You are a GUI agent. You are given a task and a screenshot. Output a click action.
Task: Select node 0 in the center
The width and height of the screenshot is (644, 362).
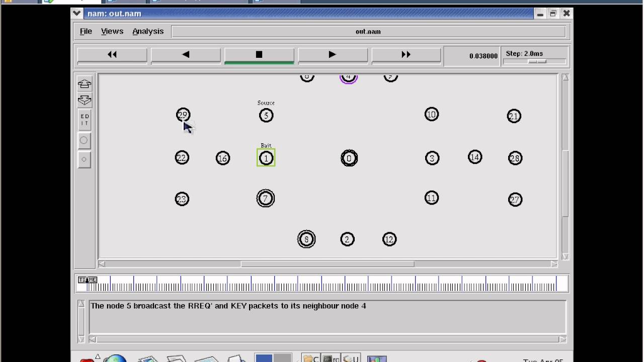[349, 158]
